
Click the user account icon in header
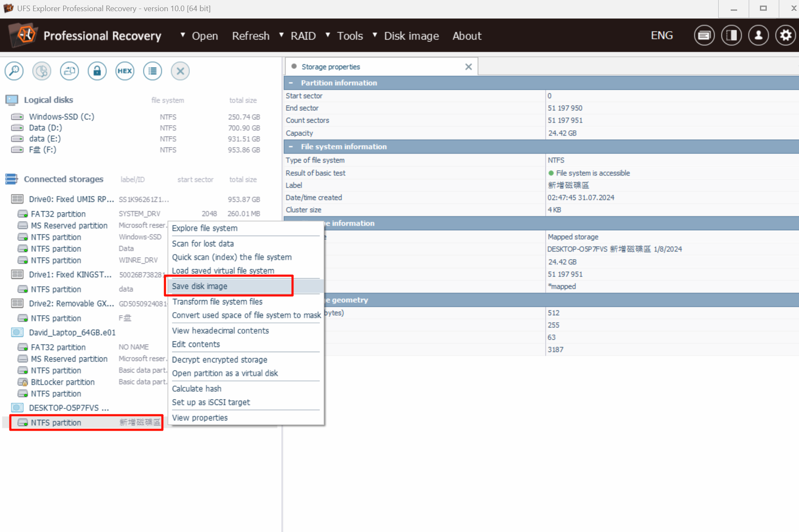pos(758,36)
